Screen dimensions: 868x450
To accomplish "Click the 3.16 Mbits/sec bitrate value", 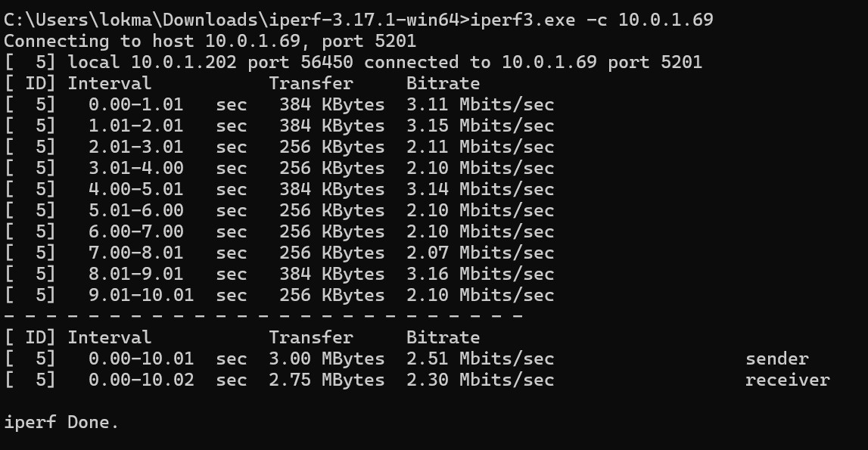I will pyautogui.click(x=480, y=274).
